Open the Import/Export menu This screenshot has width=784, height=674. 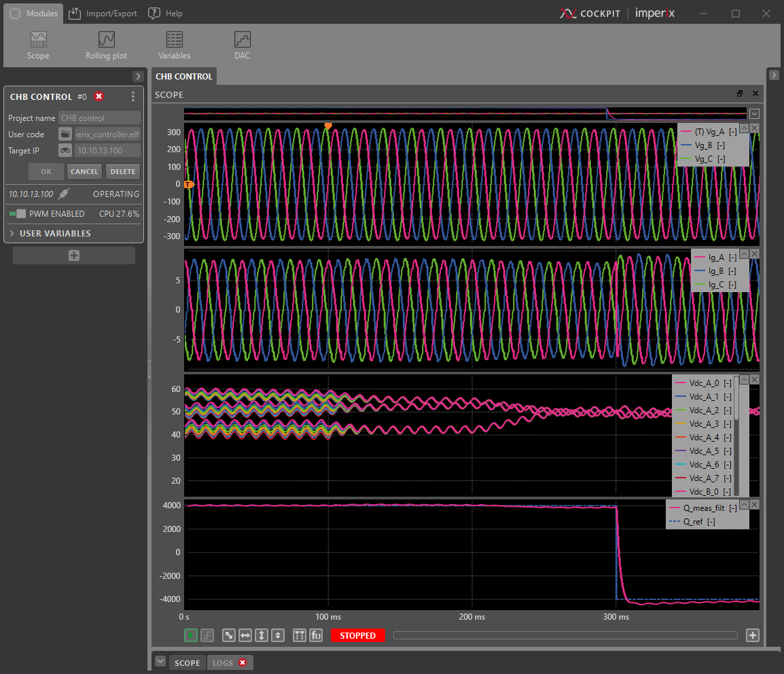[103, 13]
